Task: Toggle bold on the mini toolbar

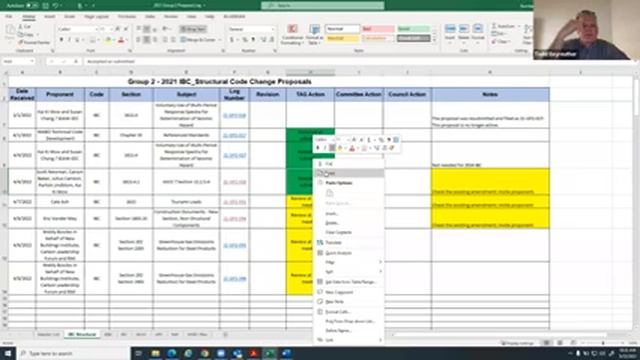Action: click(x=318, y=148)
